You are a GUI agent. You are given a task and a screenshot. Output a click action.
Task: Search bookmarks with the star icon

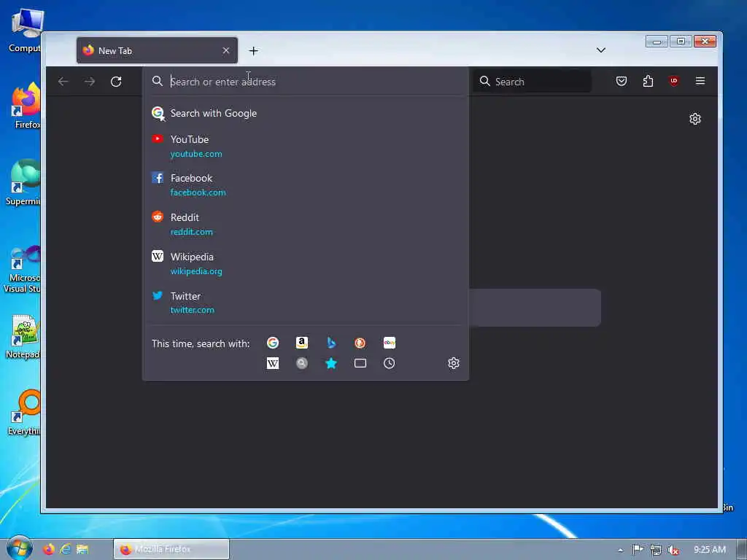331,363
